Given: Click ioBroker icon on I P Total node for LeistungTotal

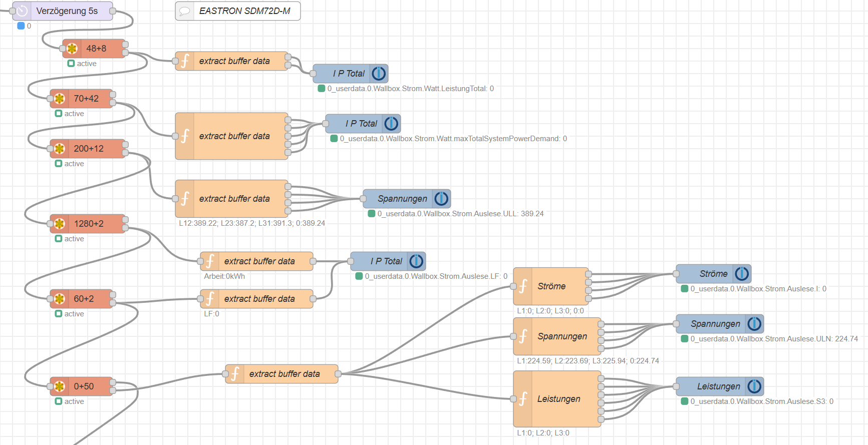Looking at the screenshot, I should pos(379,74).
